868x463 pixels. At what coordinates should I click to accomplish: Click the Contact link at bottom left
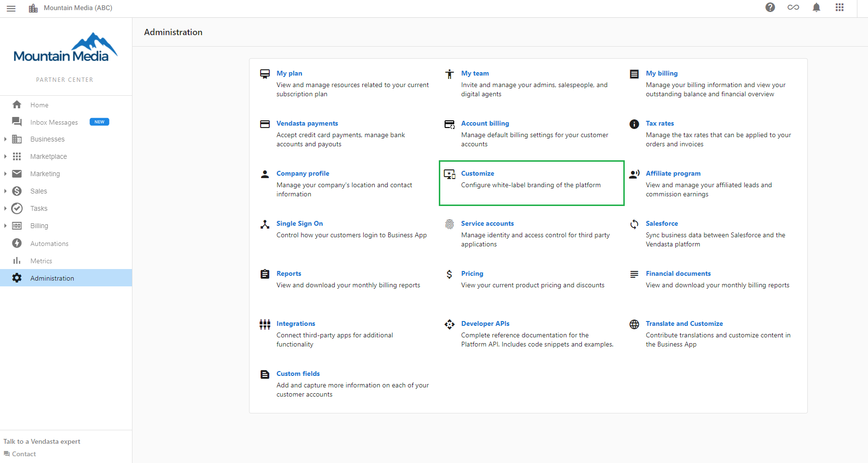20,454
